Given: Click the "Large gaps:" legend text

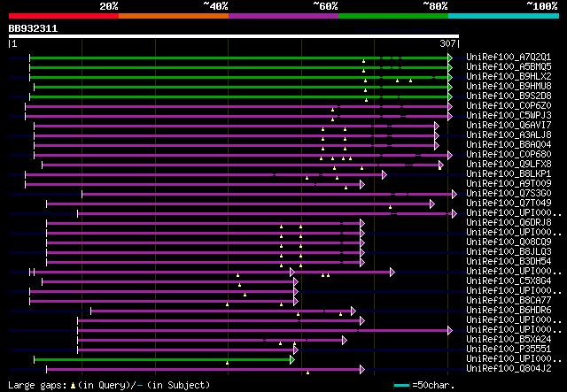Looking at the screenshot, I should coord(37,385).
